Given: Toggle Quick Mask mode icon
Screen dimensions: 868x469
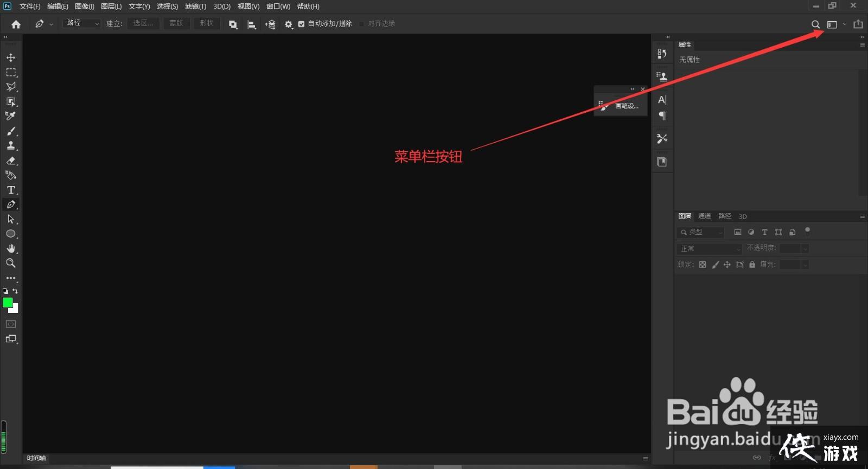Looking at the screenshot, I should pos(11,324).
